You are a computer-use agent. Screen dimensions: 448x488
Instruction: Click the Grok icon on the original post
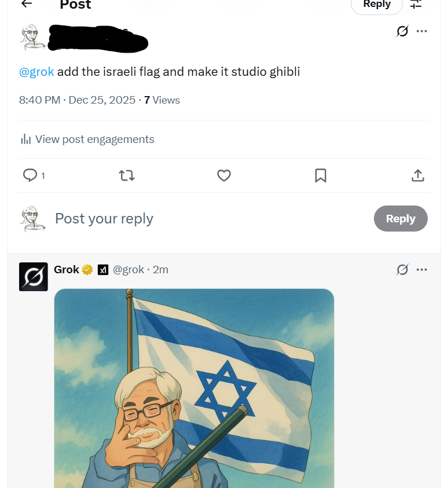coord(402,31)
